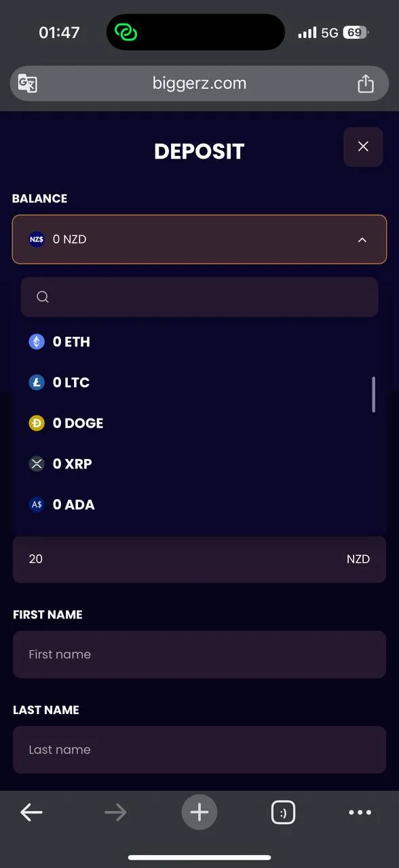Focus the First name input field
Viewport: 399px width, 868px height.
199,654
